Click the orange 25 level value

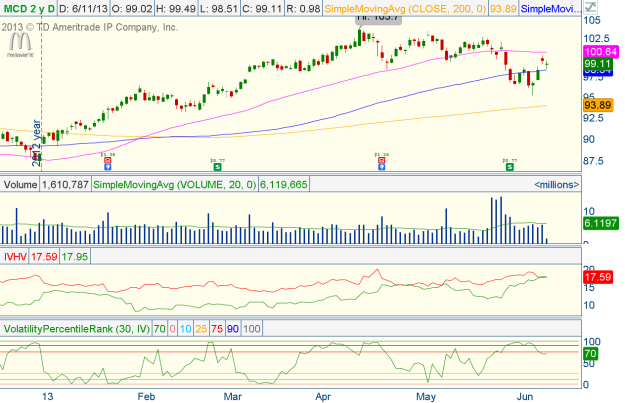(201, 329)
